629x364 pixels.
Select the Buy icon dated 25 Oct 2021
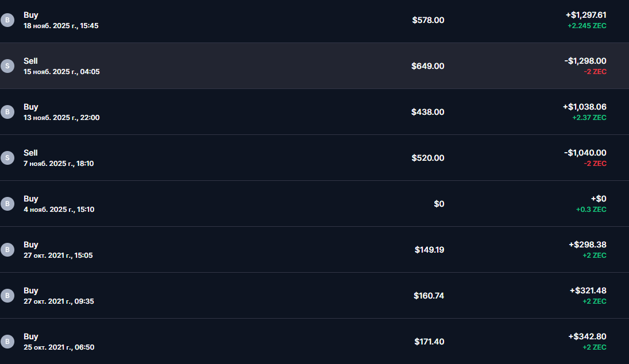[7, 342]
